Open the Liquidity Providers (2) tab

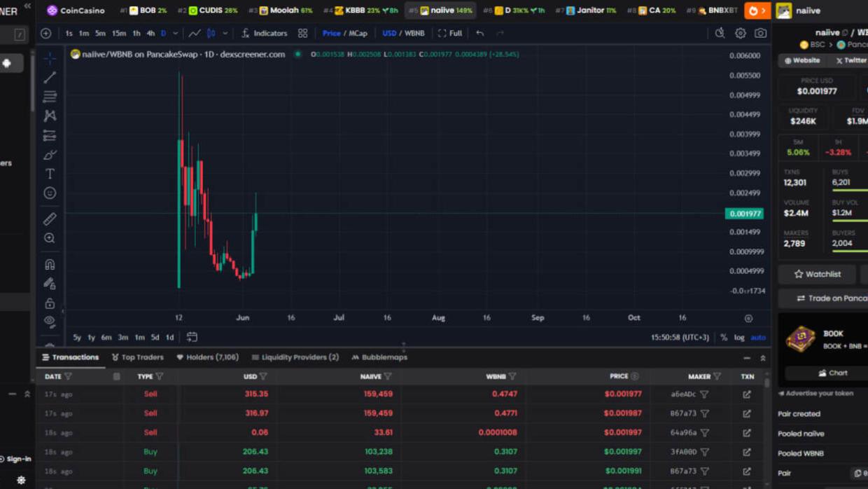click(x=295, y=357)
